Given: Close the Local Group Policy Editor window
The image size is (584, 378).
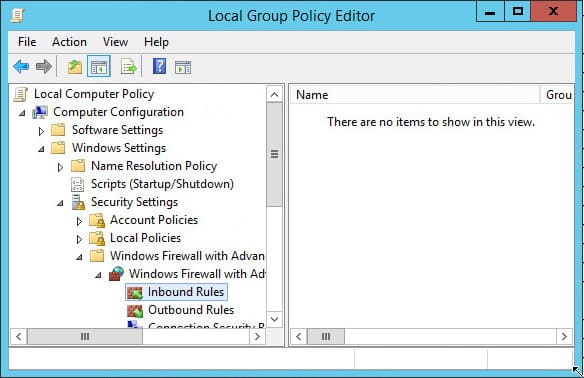Looking at the screenshot, I should tap(554, 12).
